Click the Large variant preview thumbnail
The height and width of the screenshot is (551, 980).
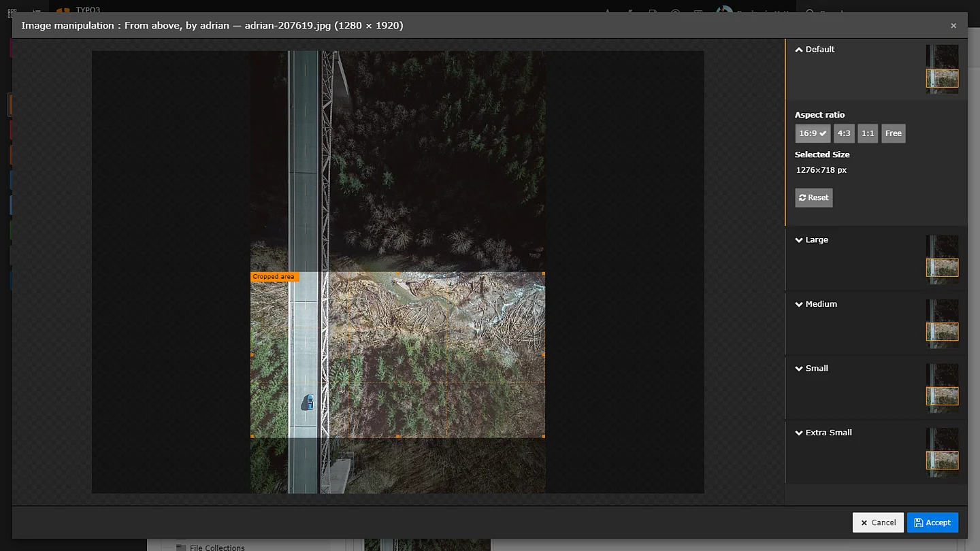[x=942, y=259]
